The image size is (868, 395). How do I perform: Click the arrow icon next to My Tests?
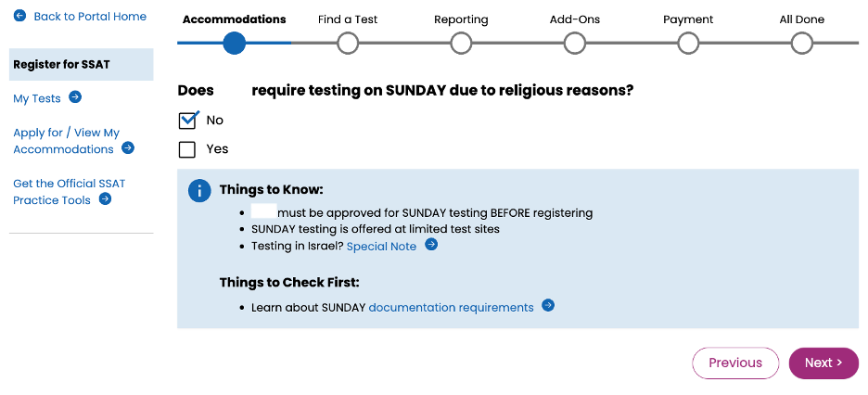point(75,97)
